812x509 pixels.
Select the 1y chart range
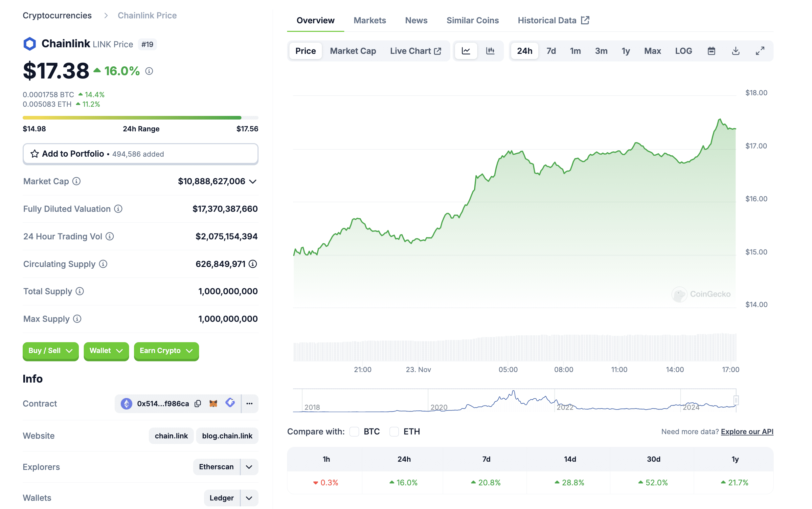(x=625, y=51)
